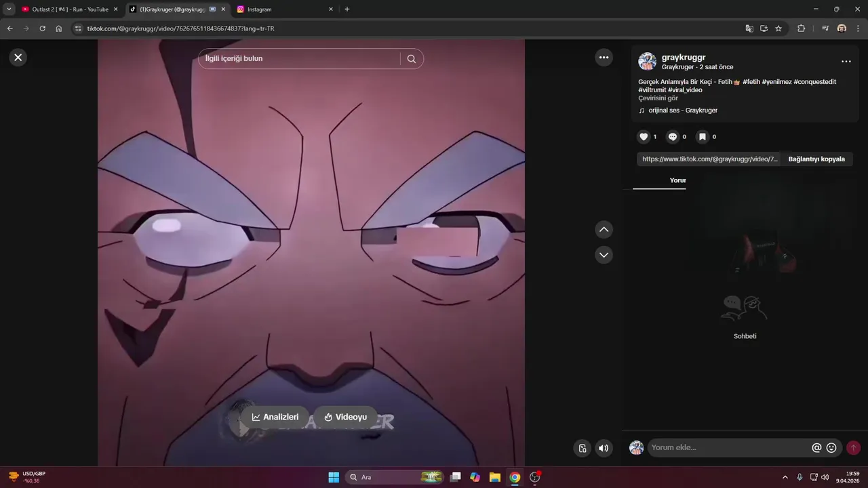Open the Chrome three-dot menu
Viewport: 868px width, 488px height.
[x=858, y=28]
